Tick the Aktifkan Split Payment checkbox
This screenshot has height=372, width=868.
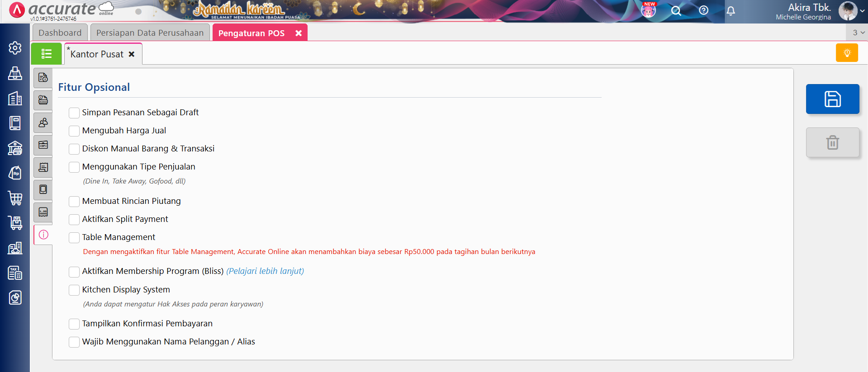click(x=74, y=219)
